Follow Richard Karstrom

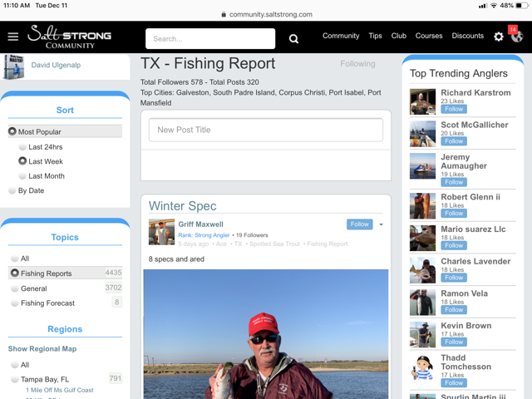(454, 109)
